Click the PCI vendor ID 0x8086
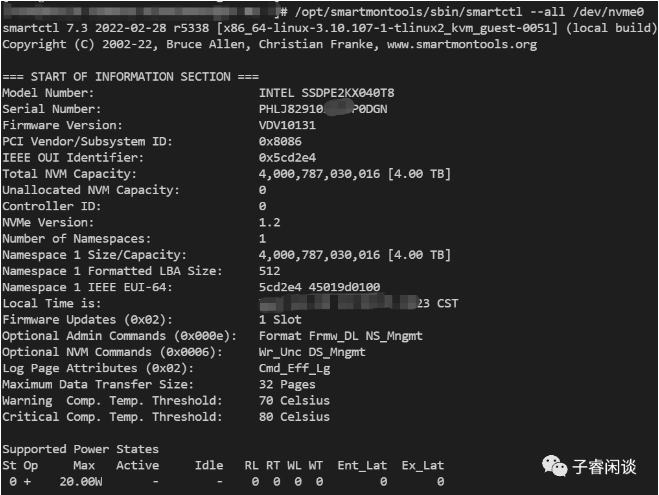 (280, 142)
